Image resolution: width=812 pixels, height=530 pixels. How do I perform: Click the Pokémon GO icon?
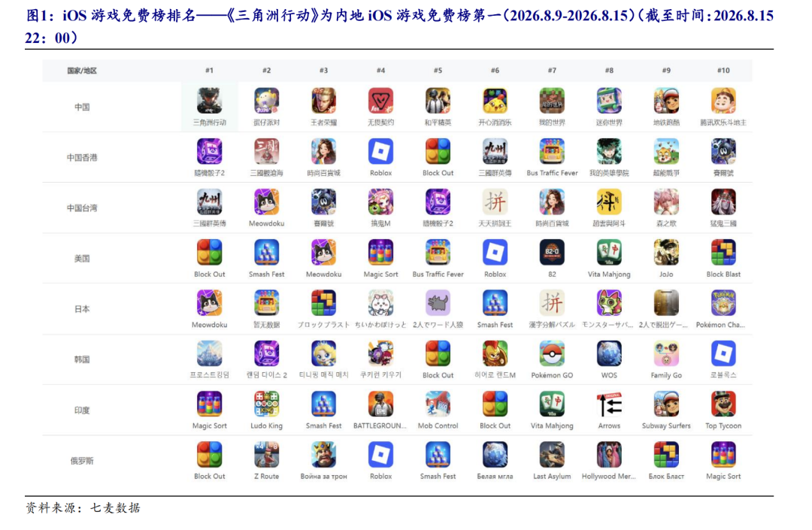552,353
